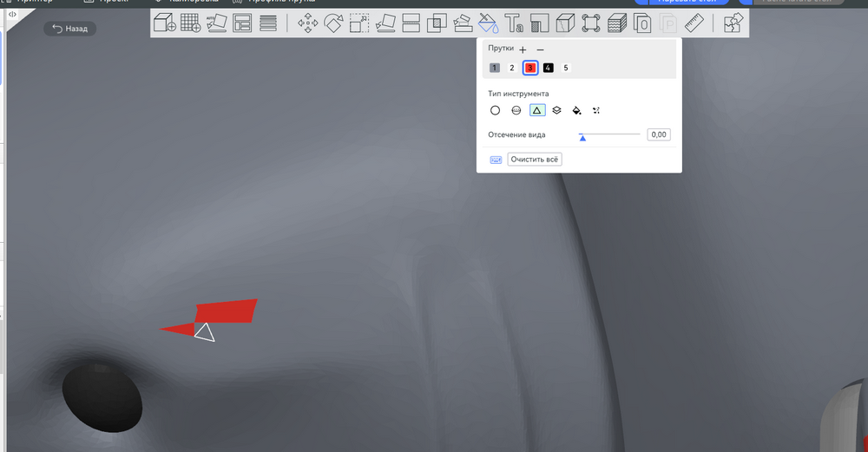This screenshot has width=868, height=452.
Task: Select the Support painting tool
Action: 463,23
